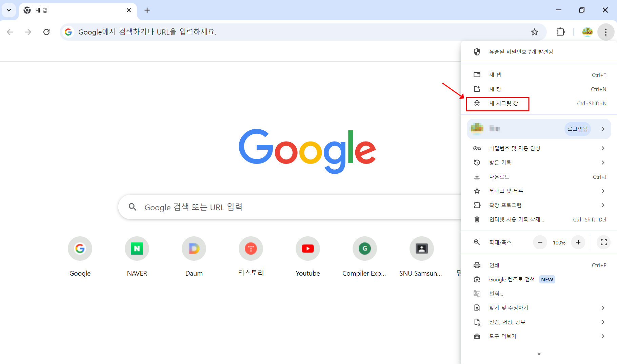Click the menu's bottom scroll-down arrow
Viewport: 617px width, 364px height.
pos(539,354)
